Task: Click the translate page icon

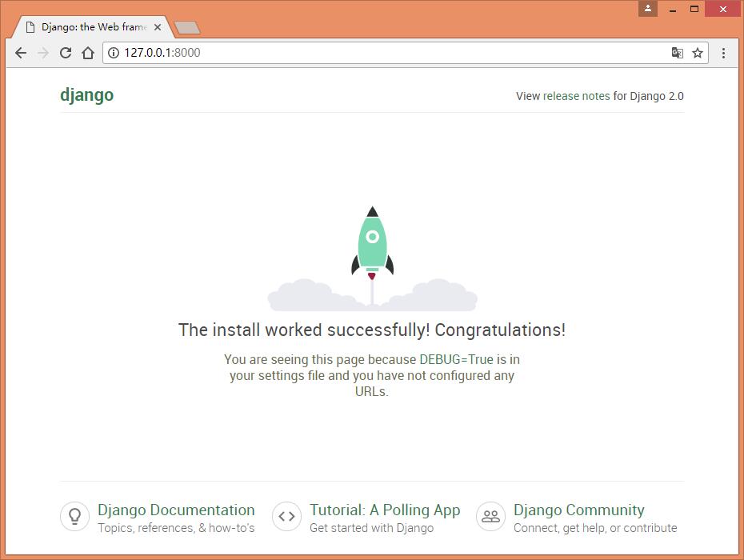Action: 677,53
